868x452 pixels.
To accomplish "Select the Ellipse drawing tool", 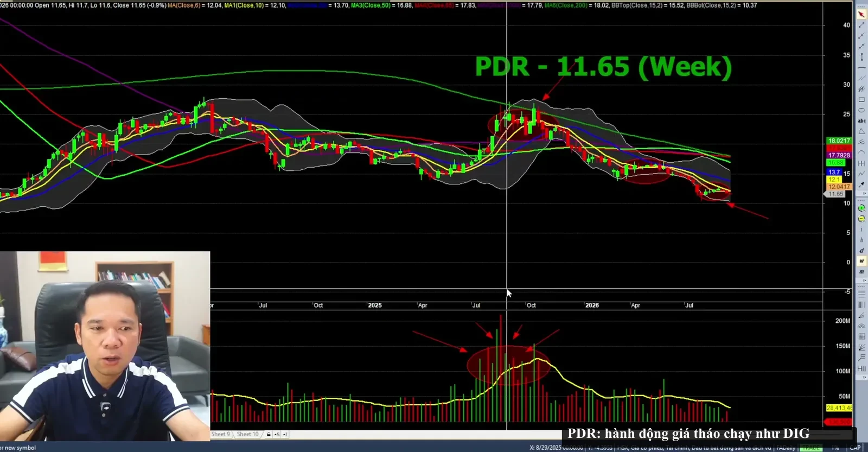I will tap(861, 110).
